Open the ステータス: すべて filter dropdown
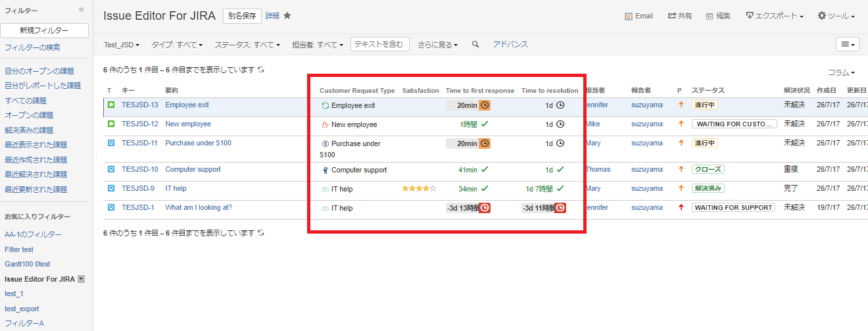868x331 pixels. click(x=247, y=45)
